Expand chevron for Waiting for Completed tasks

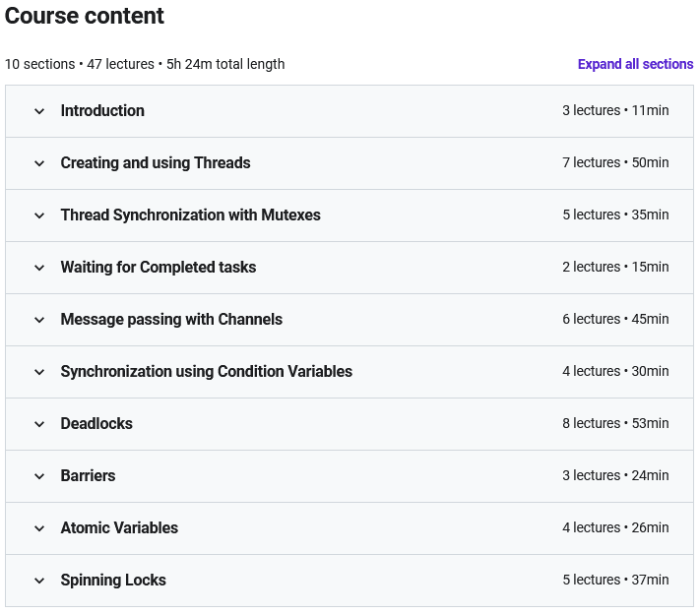39,268
